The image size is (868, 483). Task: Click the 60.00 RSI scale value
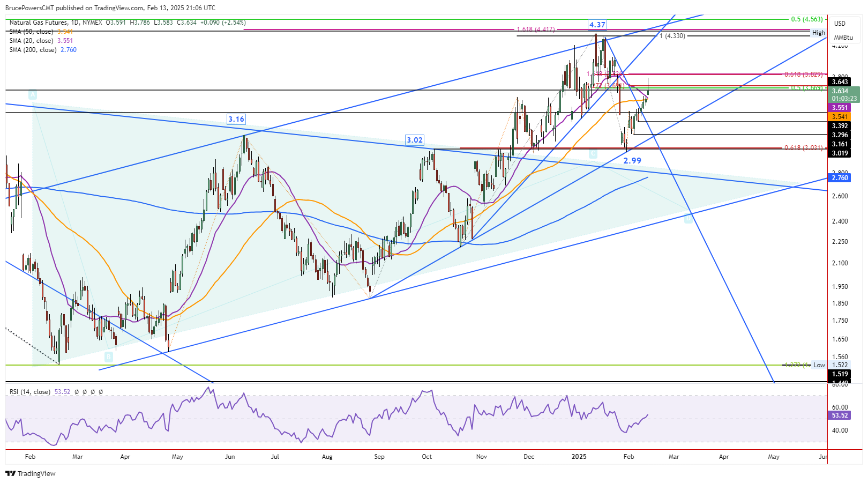coord(840,407)
